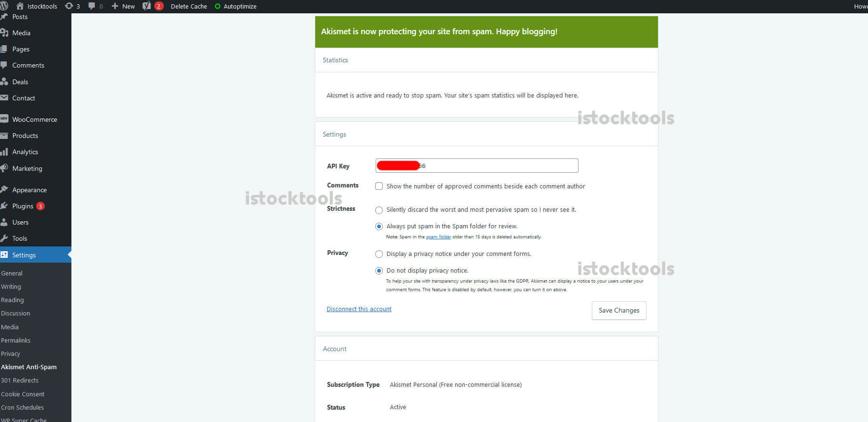Screen dimensions: 868x422
Task: Click the updates icon showing 3
Action: [69, 6]
